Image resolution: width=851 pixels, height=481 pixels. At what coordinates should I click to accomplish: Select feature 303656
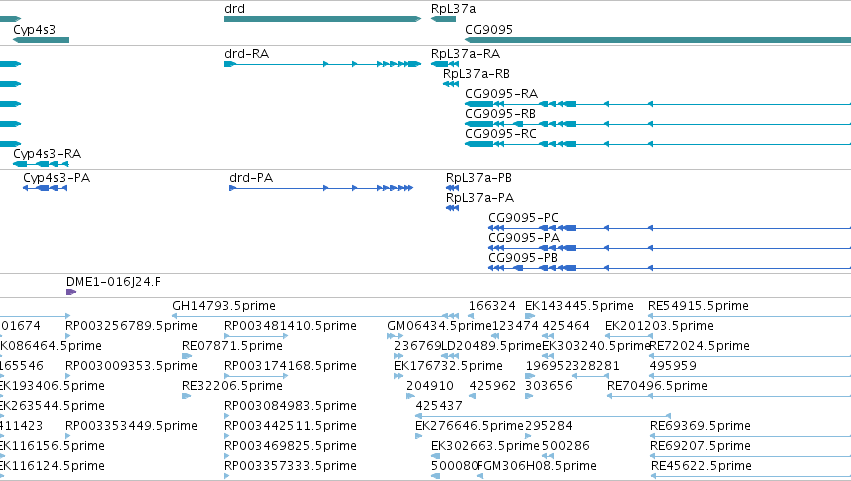pos(529,396)
